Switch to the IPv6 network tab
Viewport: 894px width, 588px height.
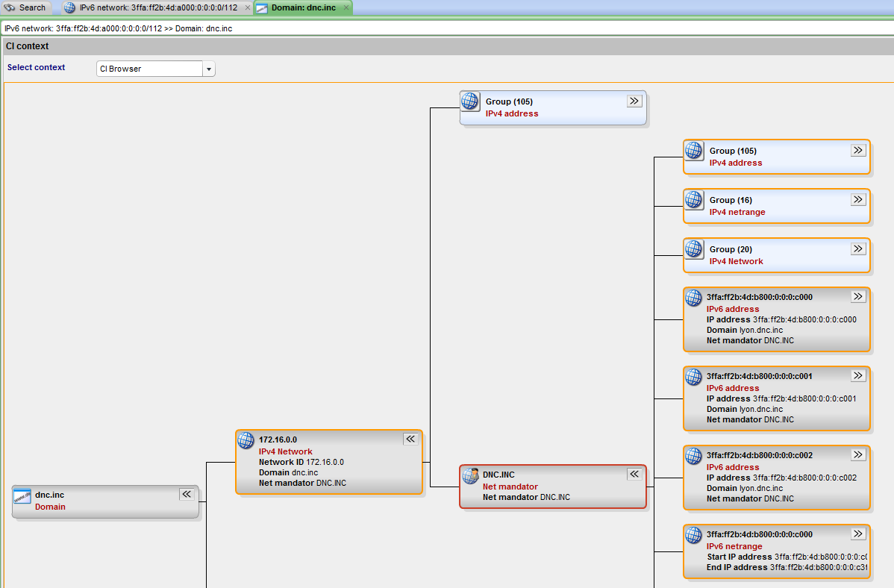(157, 7)
